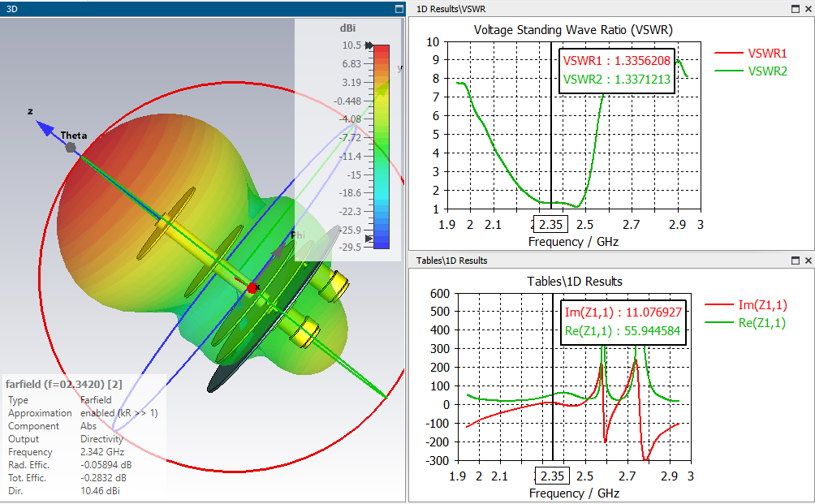Click the 2.35 marker label on VSWR plot
Screen dimensions: 815x504
(551, 225)
